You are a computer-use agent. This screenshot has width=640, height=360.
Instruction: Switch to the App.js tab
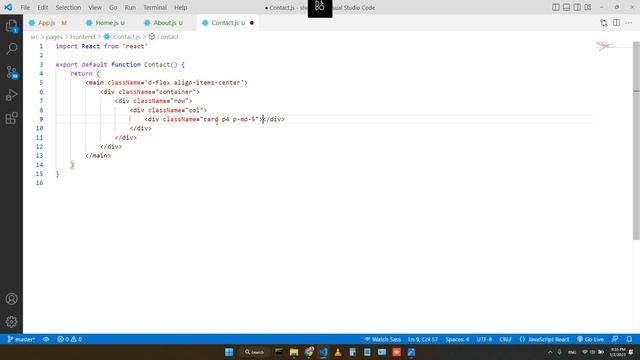click(47, 23)
